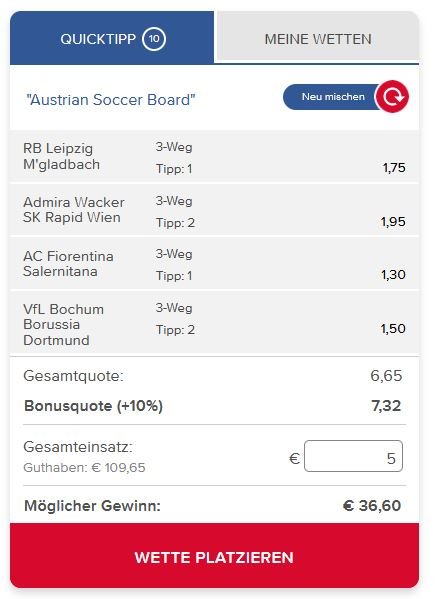Select the VfL Bochum vs Borussia Dortmund row
The image size is (435, 599).
coord(215,323)
